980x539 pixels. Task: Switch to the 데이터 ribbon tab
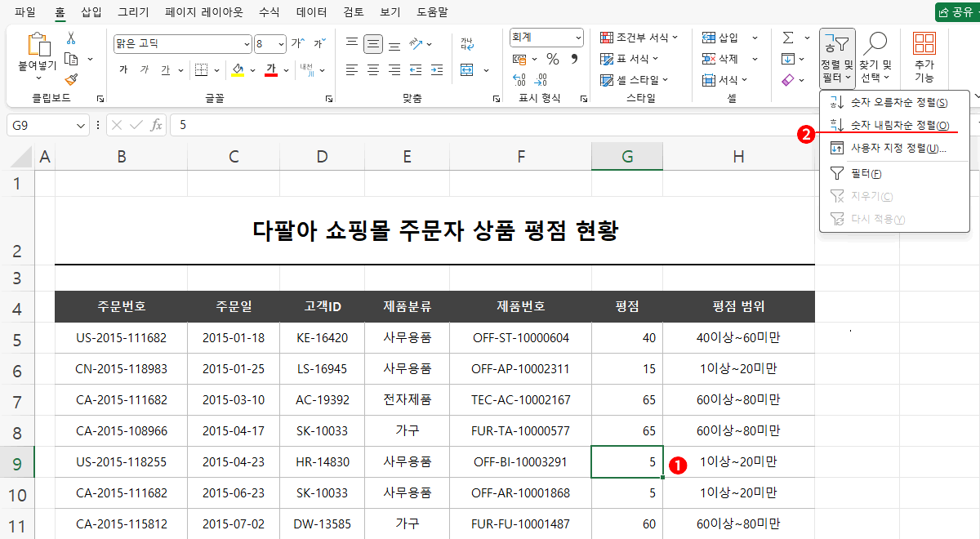[x=311, y=12]
